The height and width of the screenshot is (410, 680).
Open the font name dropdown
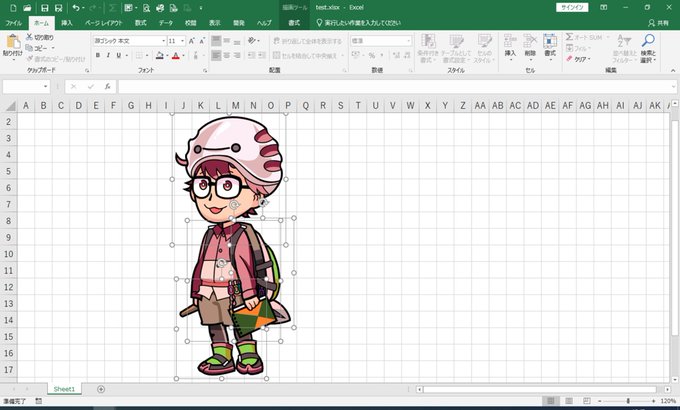click(163, 41)
